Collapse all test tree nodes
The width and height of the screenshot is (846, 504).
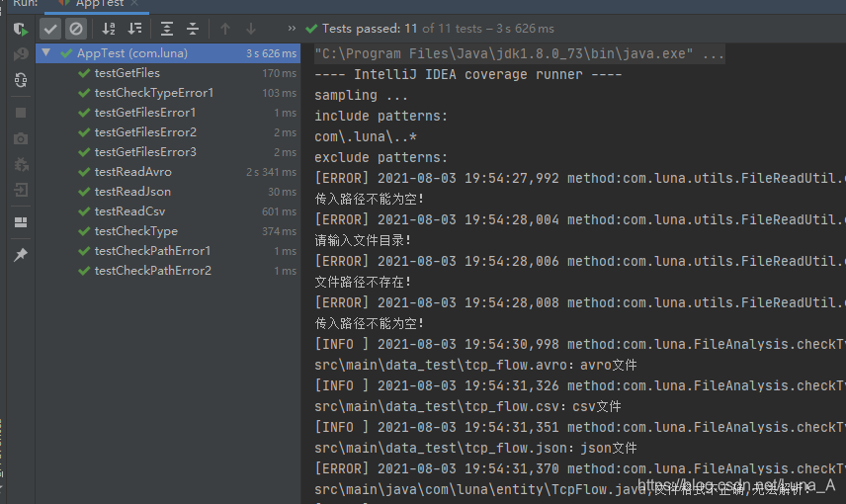pyautogui.click(x=193, y=29)
